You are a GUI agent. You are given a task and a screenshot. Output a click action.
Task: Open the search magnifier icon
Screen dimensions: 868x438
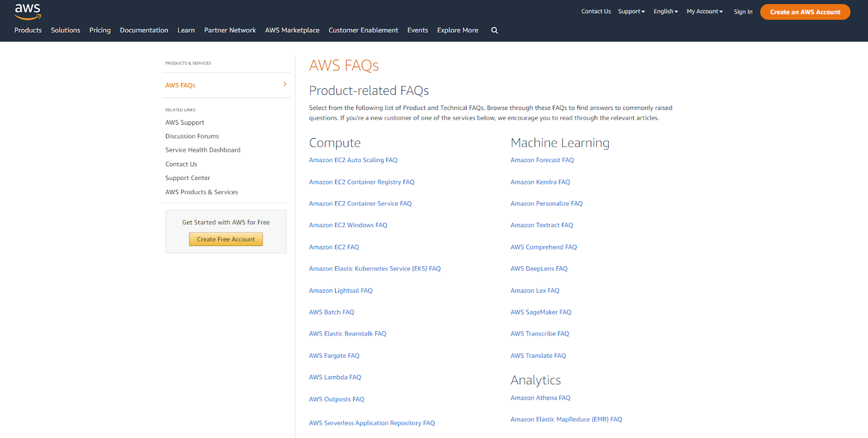494,30
